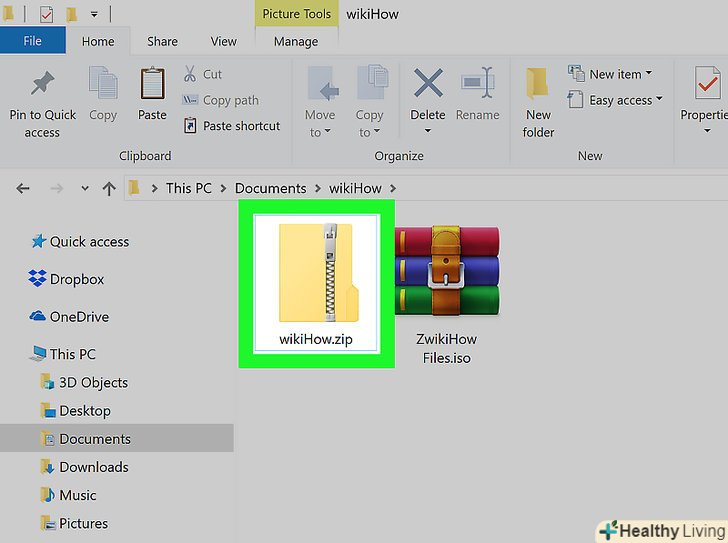The image size is (728, 543).
Task: Expand the New item dropdown arrow
Action: coord(649,73)
